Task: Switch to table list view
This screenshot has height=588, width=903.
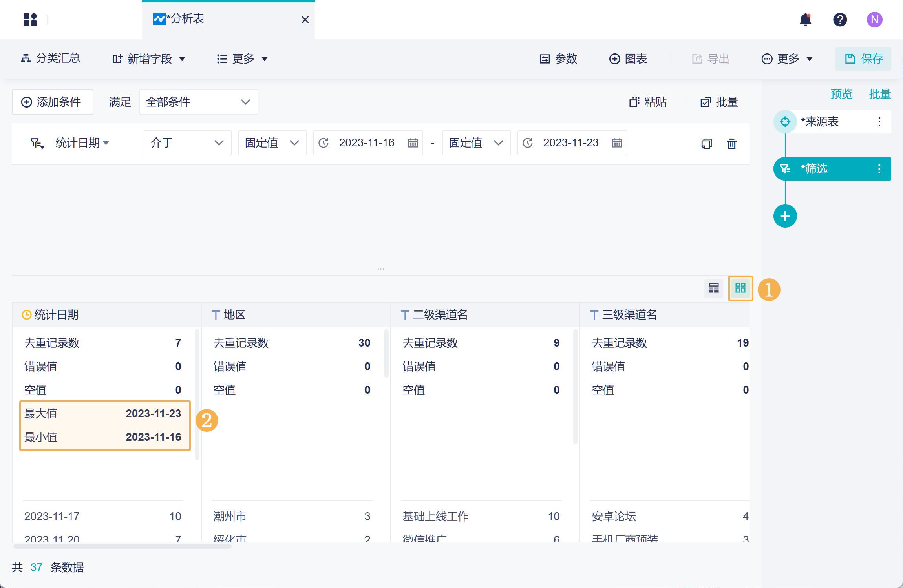Action: tap(713, 289)
